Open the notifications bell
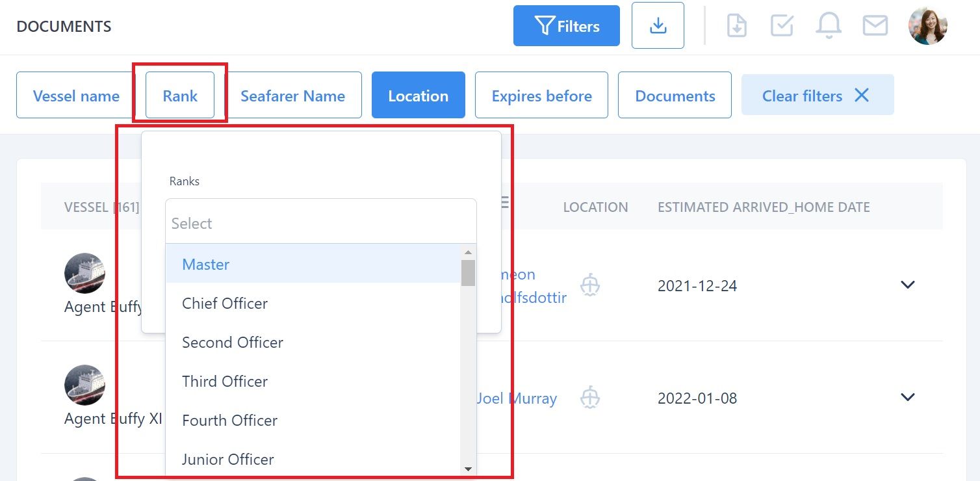Image resolution: width=980 pixels, height=481 pixels. [829, 26]
